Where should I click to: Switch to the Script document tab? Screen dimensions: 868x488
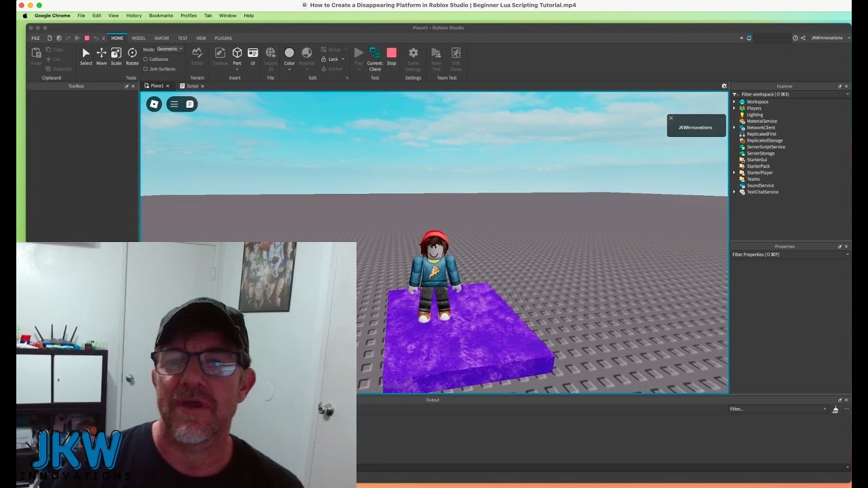click(x=192, y=86)
